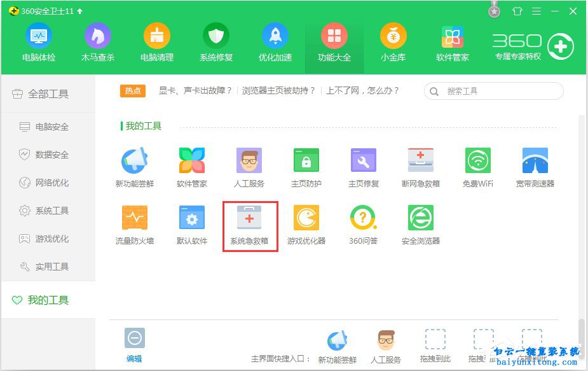Start the 宽带测速器 speed test tool
The image size is (588, 371).
tap(535, 164)
